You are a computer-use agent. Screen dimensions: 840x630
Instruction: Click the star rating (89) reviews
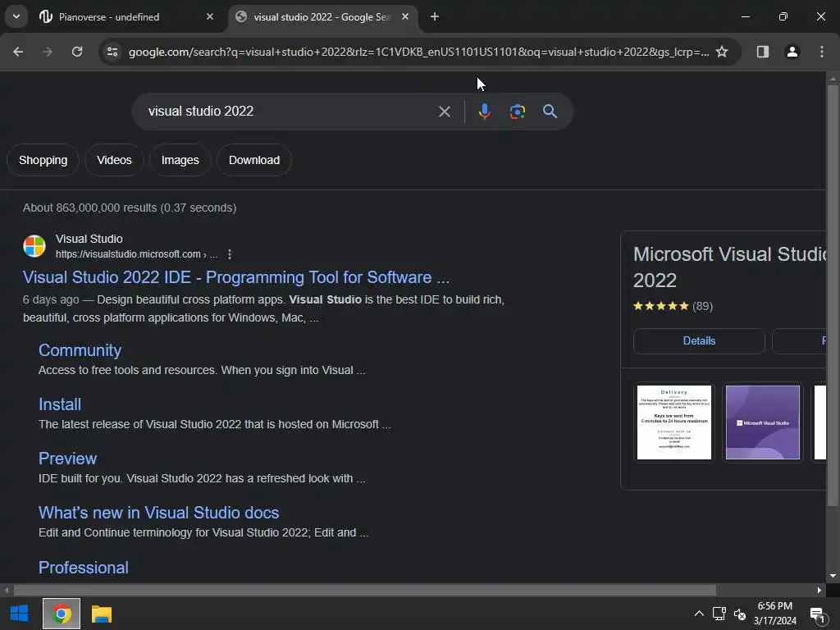pyautogui.click(x=673, y=306)
